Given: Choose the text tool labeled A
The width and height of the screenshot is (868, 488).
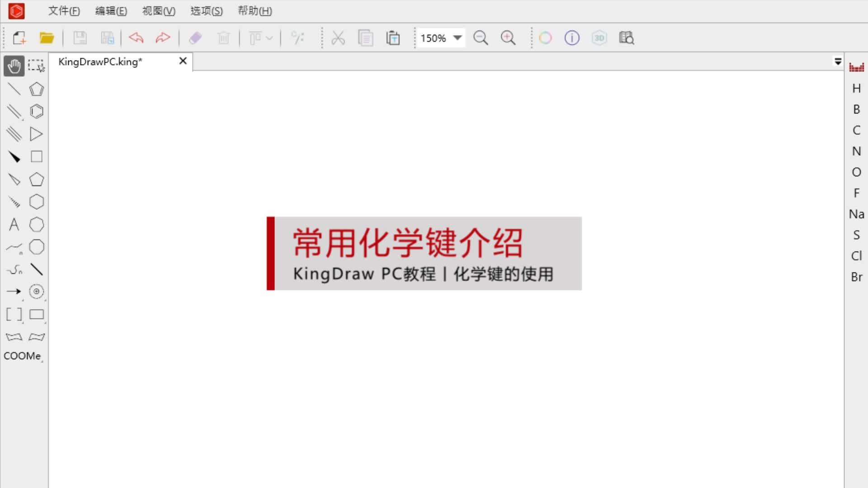Looking at the screenshot, I should [x=14, y=225].
